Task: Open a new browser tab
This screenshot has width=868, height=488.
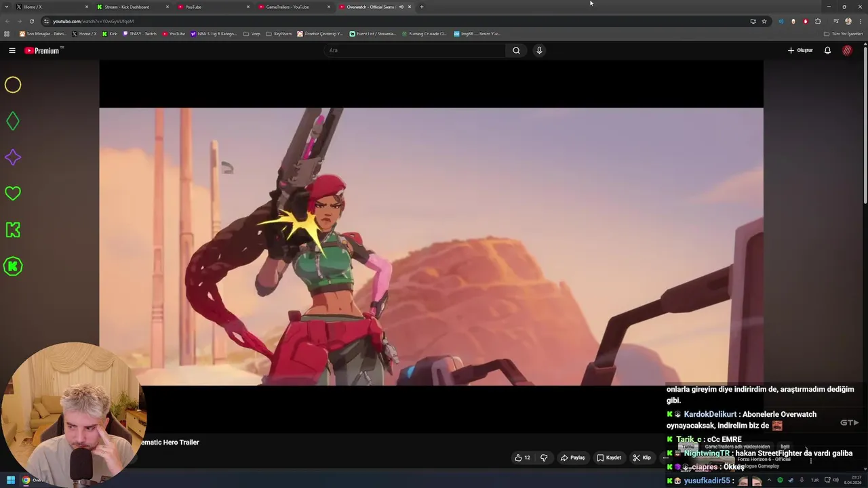Action: [x=422, y=7]
